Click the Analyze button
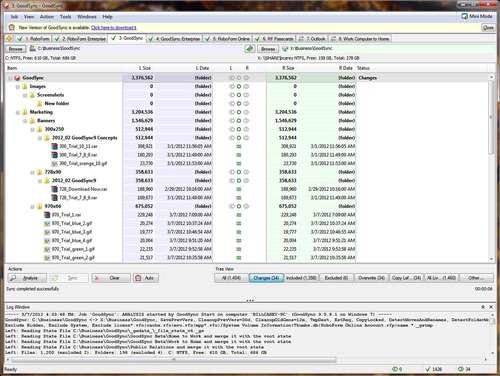 click(27, 278)
